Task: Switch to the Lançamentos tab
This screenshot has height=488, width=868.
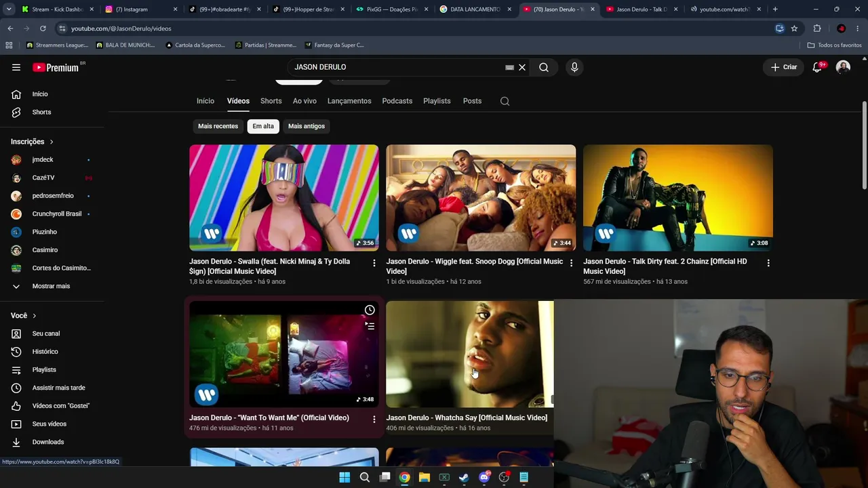Action: coord(349,101)
